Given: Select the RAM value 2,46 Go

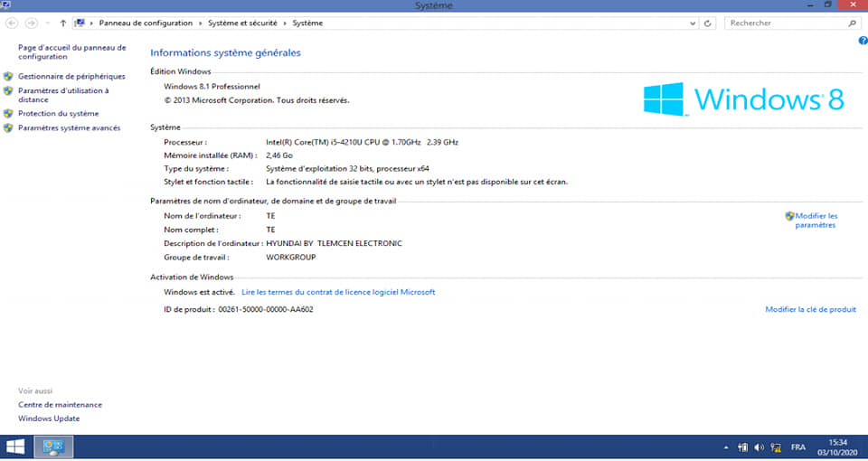Looking at the screenshot, I should [x=279, y=155].
